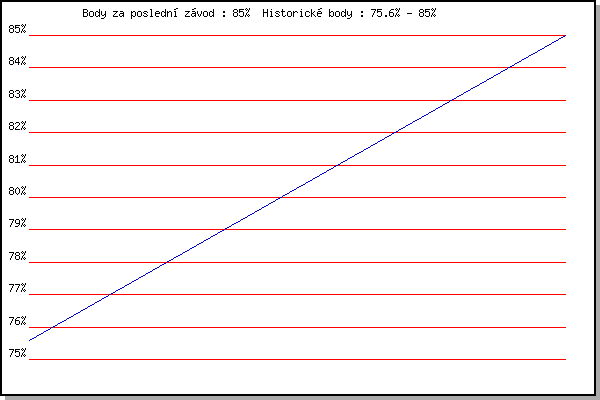Click where the blue line crosses the red 83% gridline
Image resolution: width=600 pixels, height=400 pixels.
click(x=452, y=100)
